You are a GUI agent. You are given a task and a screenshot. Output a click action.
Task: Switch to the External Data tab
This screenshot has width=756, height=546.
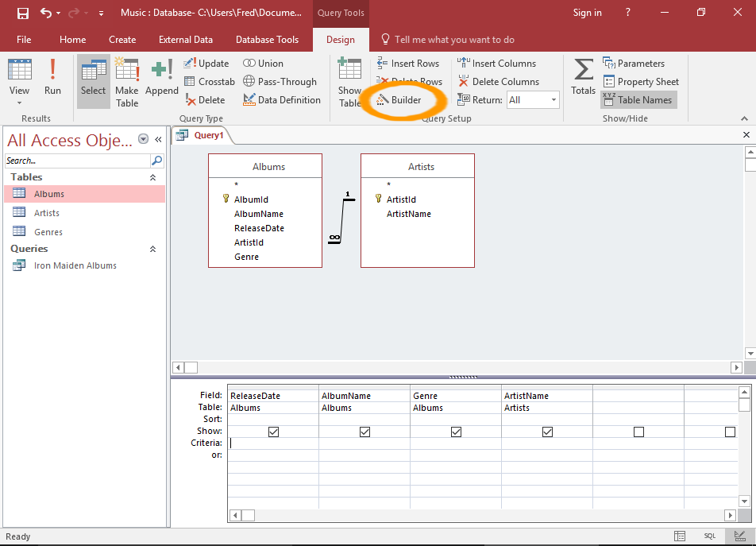186,40
